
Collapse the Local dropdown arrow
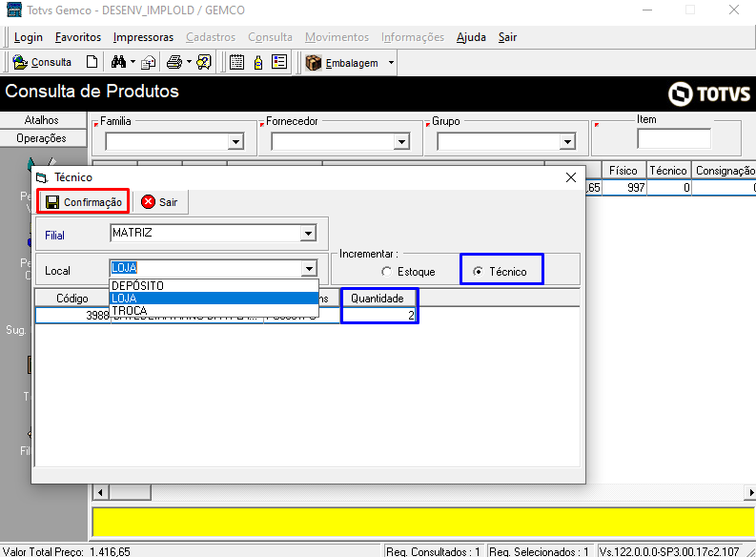[309, 268]
